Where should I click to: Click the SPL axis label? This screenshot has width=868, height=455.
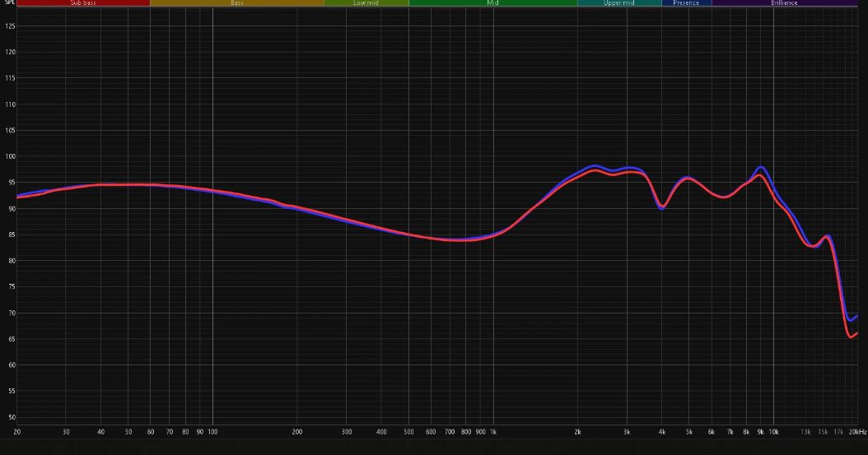tap(8, 3)
